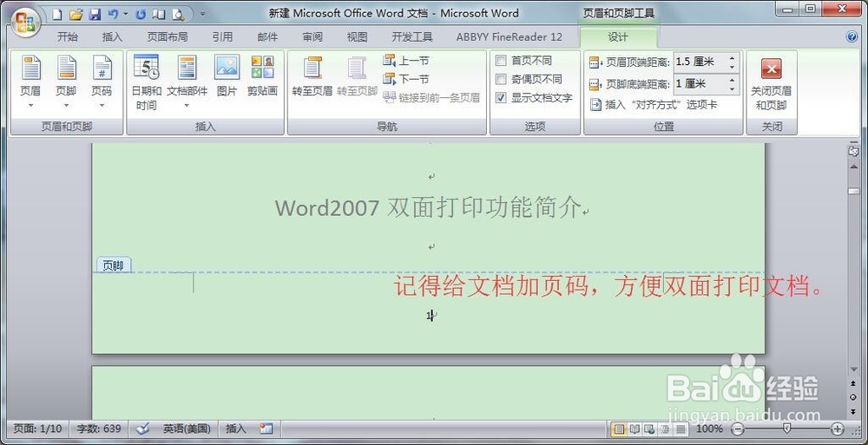Click the 页脚底端距离 value field
The width and height of the screenshot is (868, 445).
tap(699, 84)
